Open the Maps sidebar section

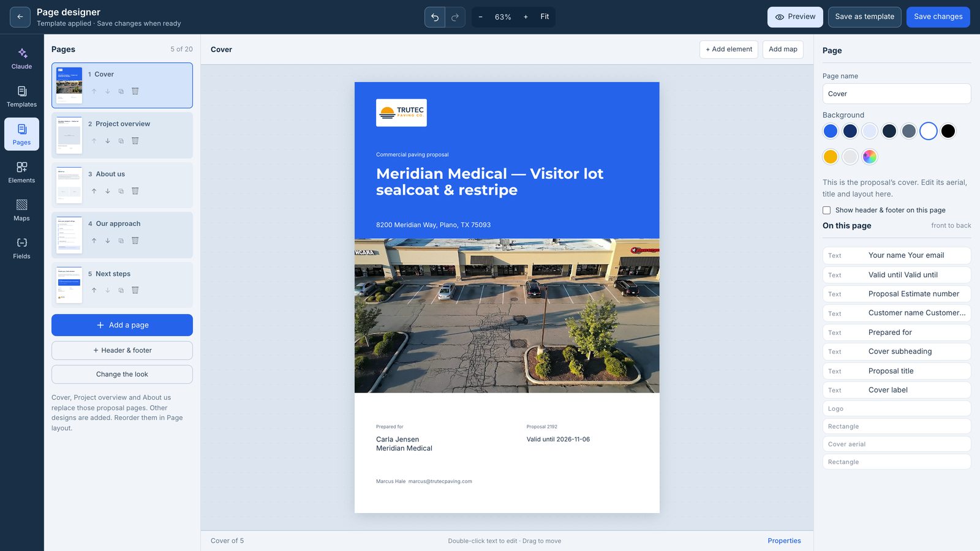coord(22,210)
